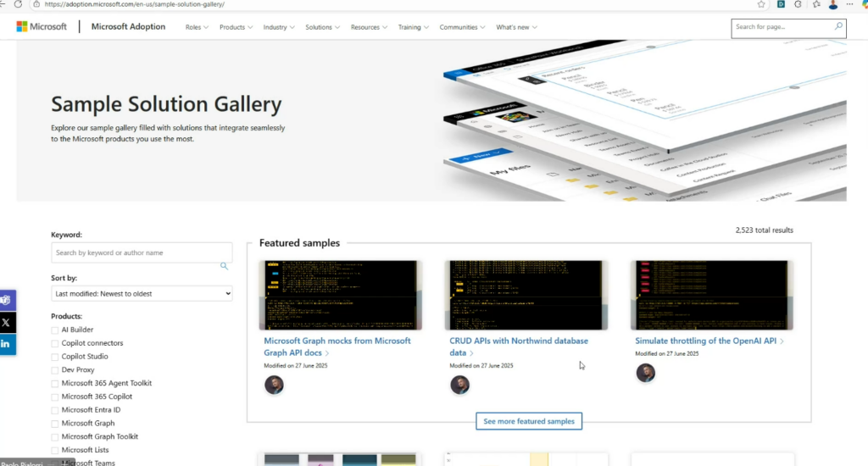Click author avatar under Microsoft Graph mocks sample
868x466 pixels.
(x=274, y=385)
